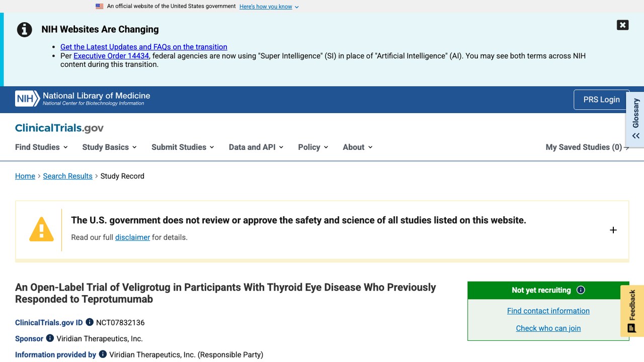Click info icon beside Information provided by

click(x=103, y=354)
